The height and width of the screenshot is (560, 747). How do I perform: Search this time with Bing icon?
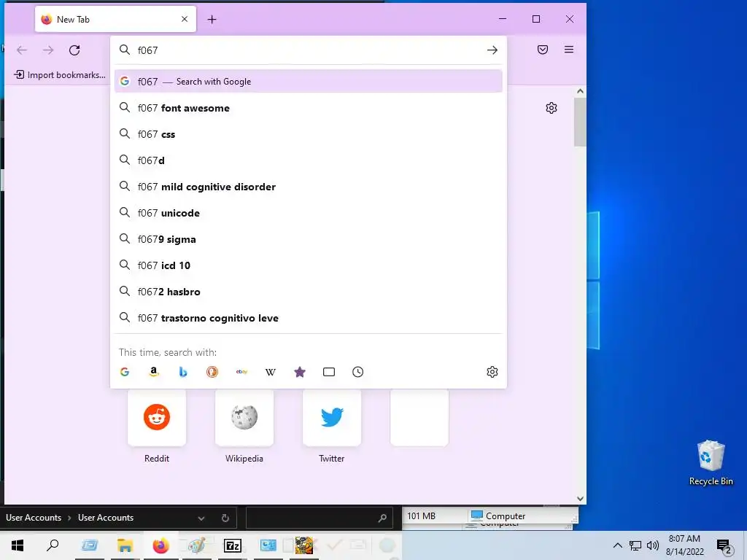click(x=183, y=372)
